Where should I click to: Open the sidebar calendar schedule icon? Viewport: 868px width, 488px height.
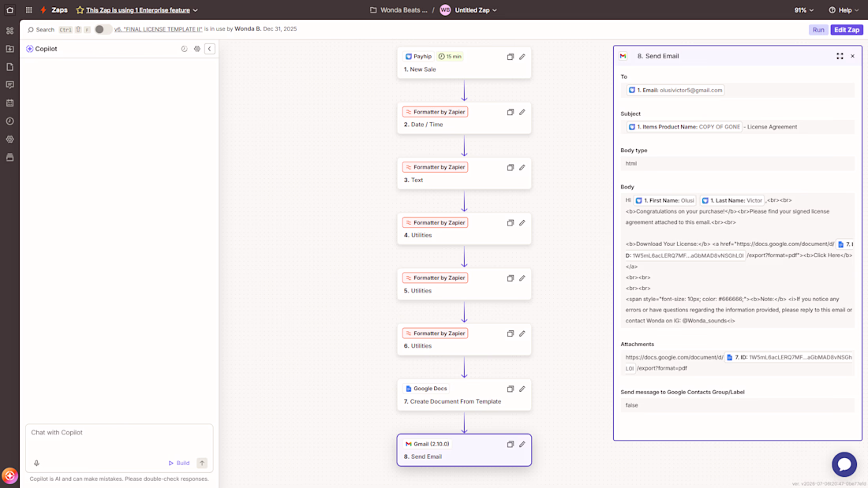[x=10, y=103]
